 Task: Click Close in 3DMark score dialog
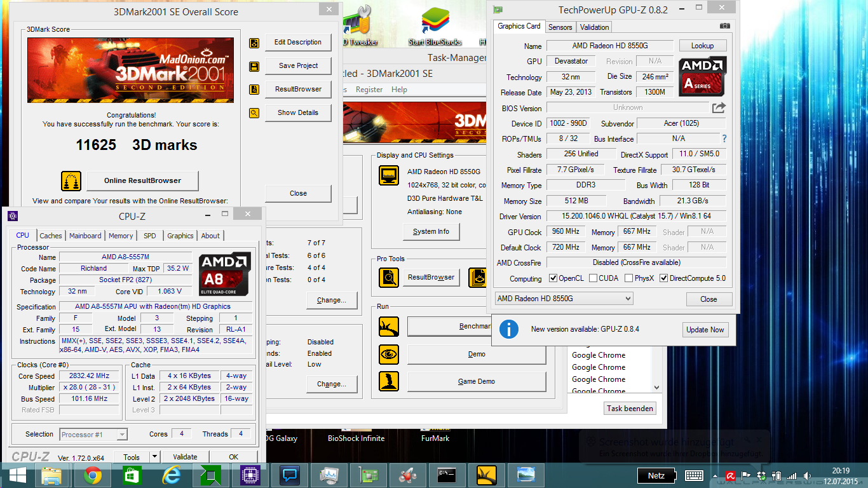(x=298, y=193)
